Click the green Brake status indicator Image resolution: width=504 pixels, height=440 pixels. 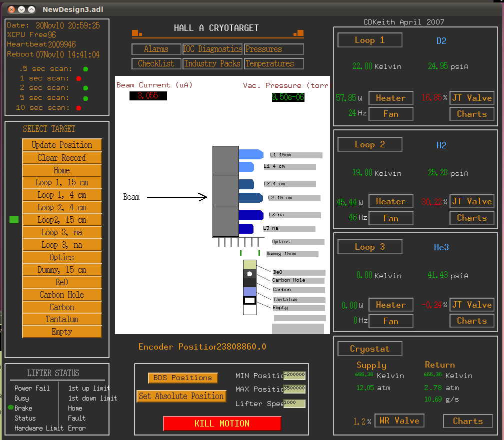(10, 408)
